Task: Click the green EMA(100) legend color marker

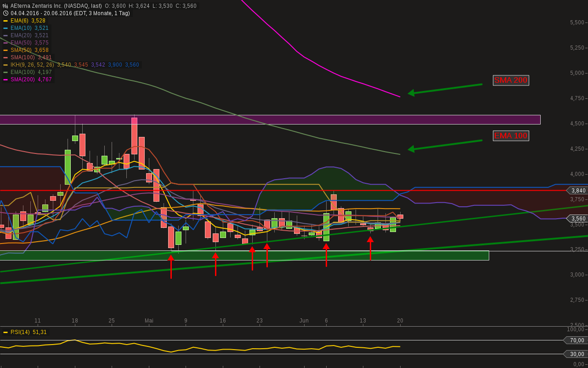Action: tap(6, 72)
